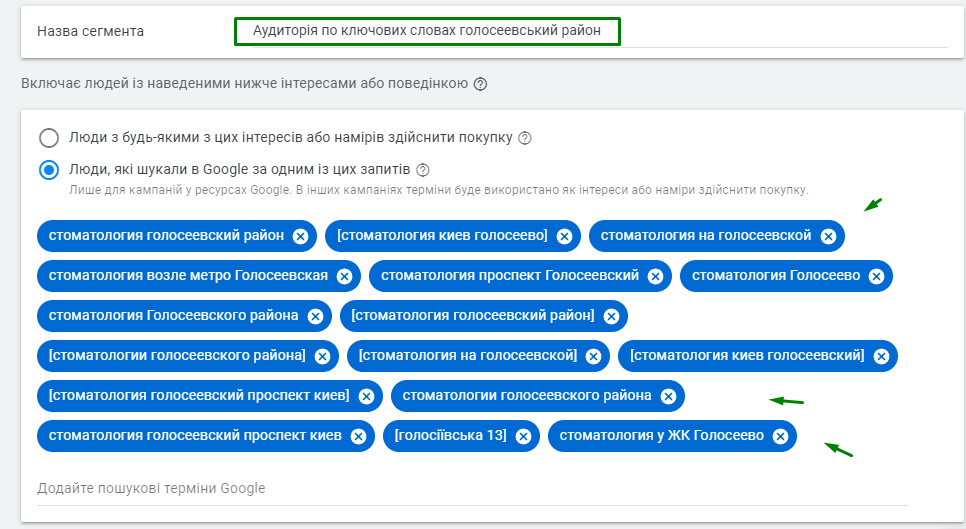Remove 'стоматология голосеевский проспект киев' unbracketed chip
This screenshot has height=529, width=966.
(x=358, y=436)
